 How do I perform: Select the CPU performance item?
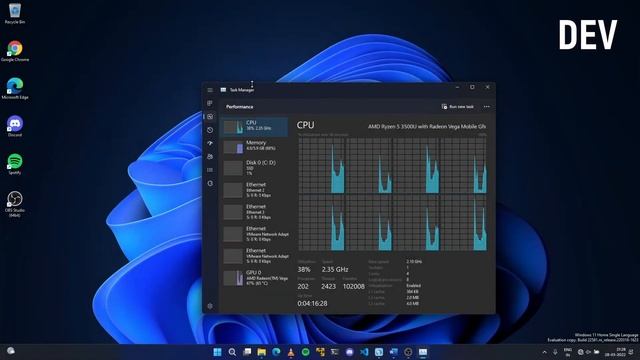(x=254, y=127)
